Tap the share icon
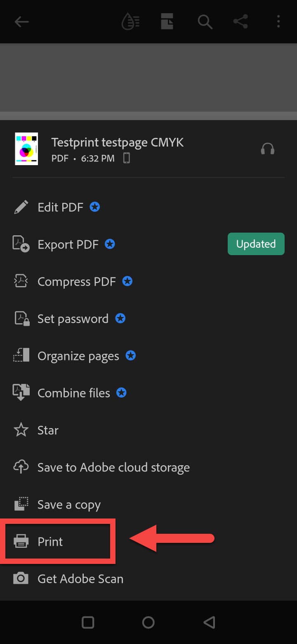Image resolution: width=297 pixels, height=644 pixels. click(240, 21)
